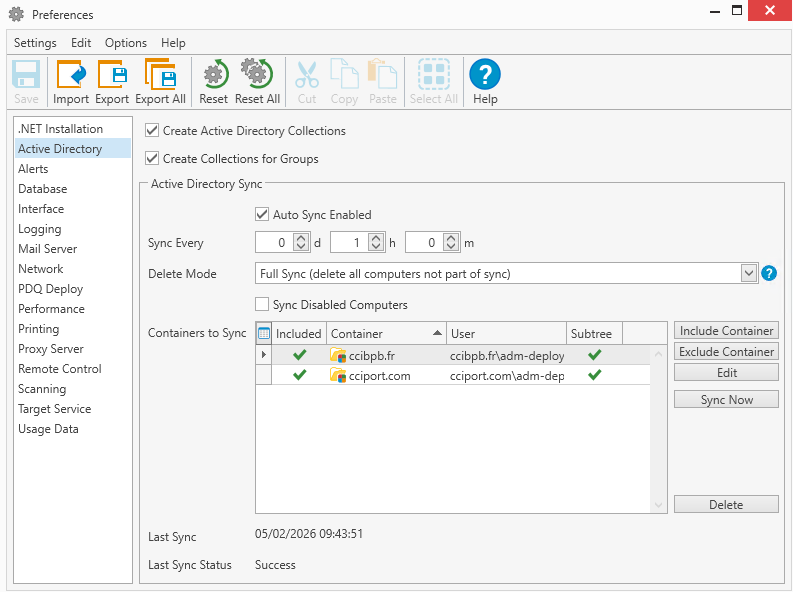Click Included checkmark for cciport.com row
The image size is (793, 592).
[x=299, y=375]
